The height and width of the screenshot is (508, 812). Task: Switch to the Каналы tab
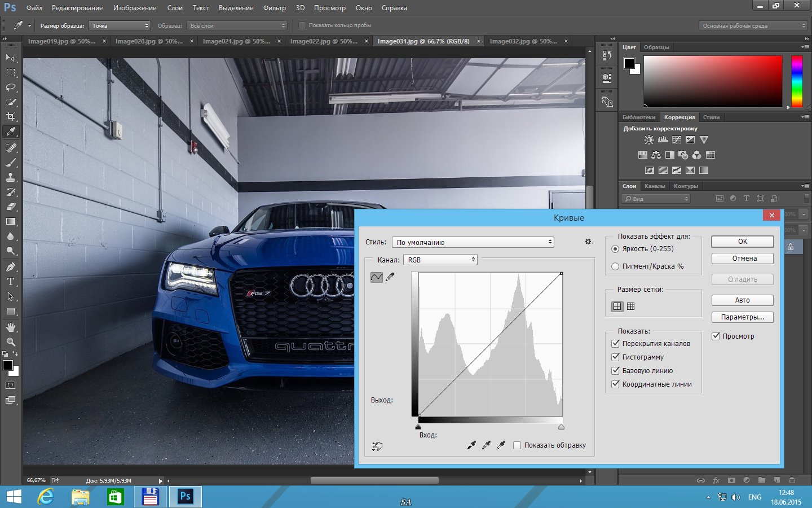tap(655, 186)
